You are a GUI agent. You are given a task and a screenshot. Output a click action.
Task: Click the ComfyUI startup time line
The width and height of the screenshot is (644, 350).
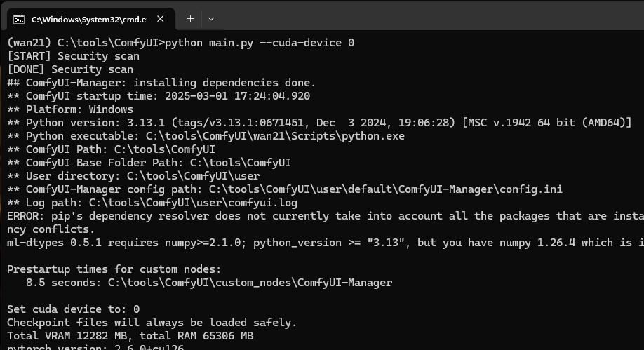[x=159, y=96]
